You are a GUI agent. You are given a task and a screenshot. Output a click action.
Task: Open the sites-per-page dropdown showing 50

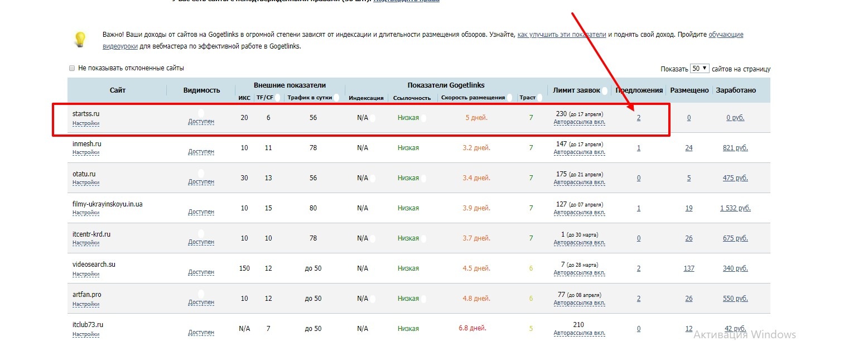[x=700, y=68]
